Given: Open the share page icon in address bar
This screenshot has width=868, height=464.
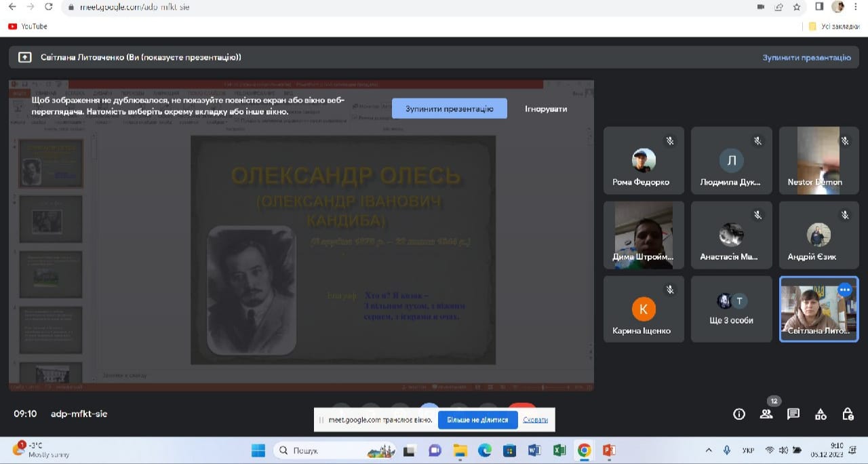Looking at the screenshot, I should pyautogui.click(x=779, y=7).
